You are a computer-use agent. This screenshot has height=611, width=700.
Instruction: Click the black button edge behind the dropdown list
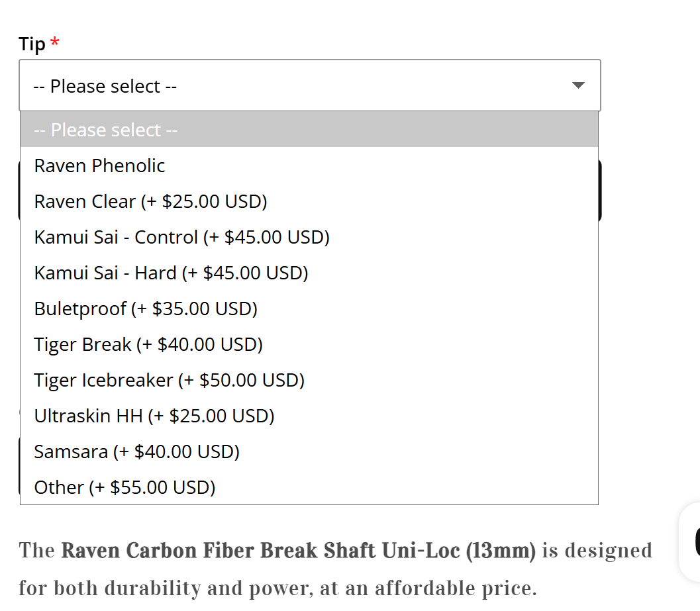600,192
